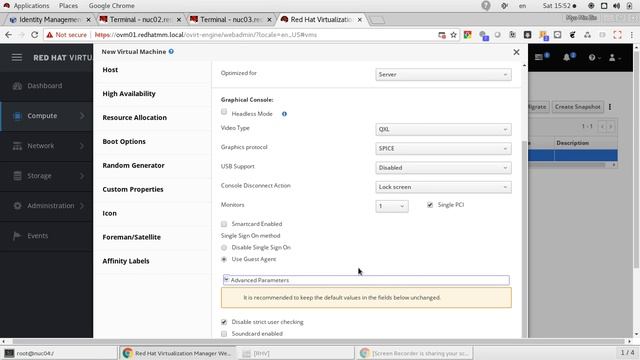Enable Headless Mode checkbox
The image size is (640, 360).
[x=224, y=112]
